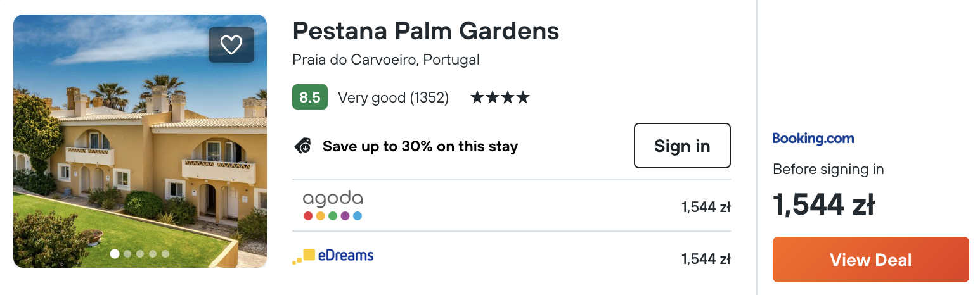This screenshot has height=295, width=980.
Task: Click the four-star rating icons
Action: [500, 97]
